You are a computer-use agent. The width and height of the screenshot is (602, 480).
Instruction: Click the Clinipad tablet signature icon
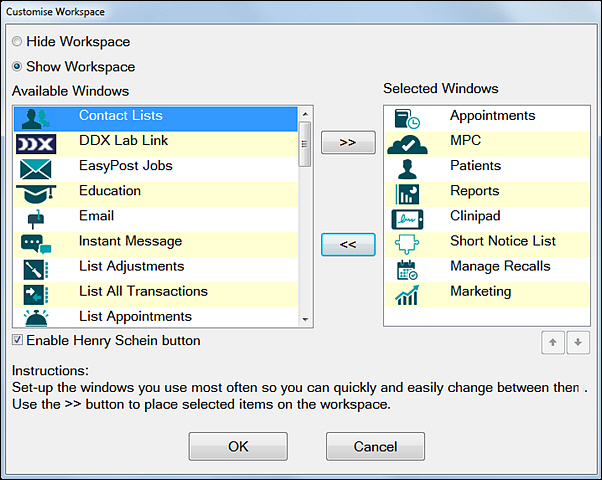(407, 219)
